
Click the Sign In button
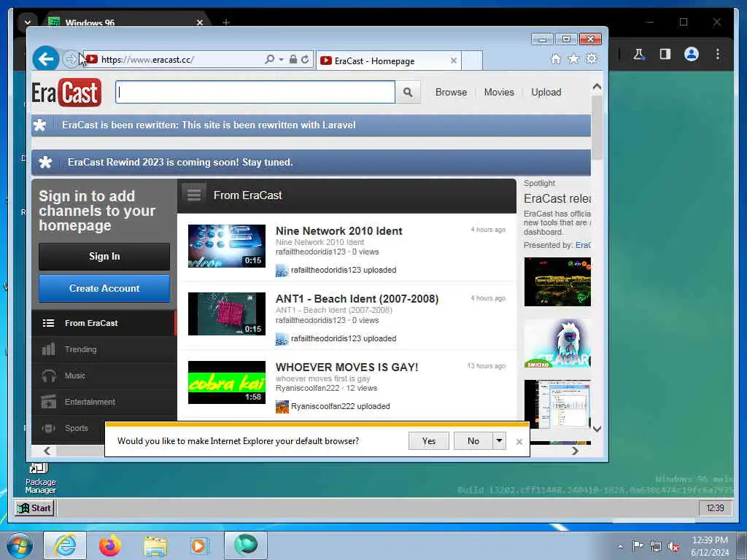[104, 256]
